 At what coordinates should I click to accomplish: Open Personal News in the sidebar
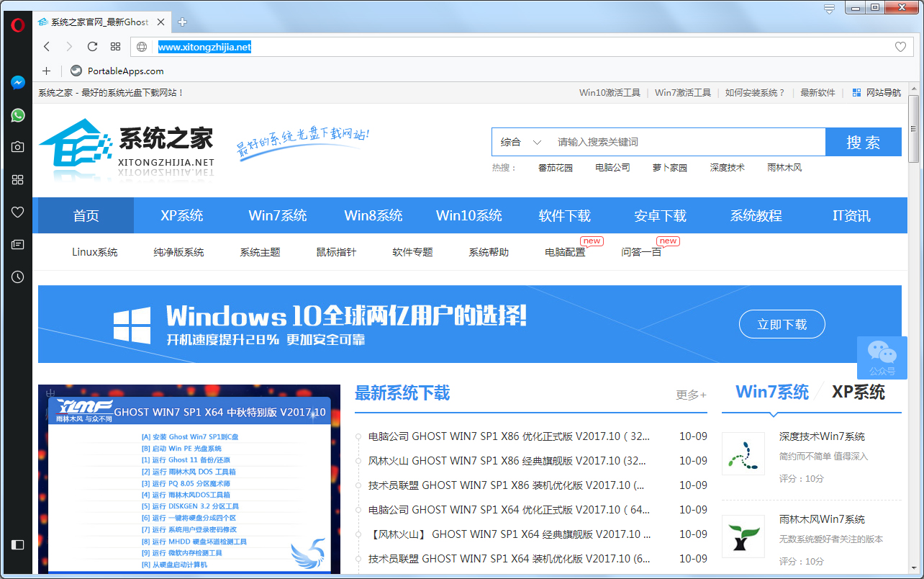click(18, 244)
